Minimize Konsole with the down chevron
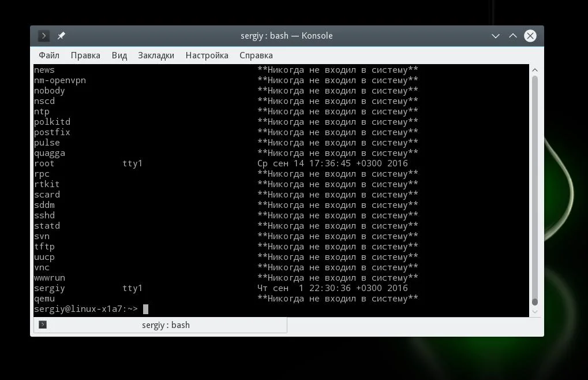Image resolution: width=588 pixels, height=380 pixels. (x=495, y=36)
